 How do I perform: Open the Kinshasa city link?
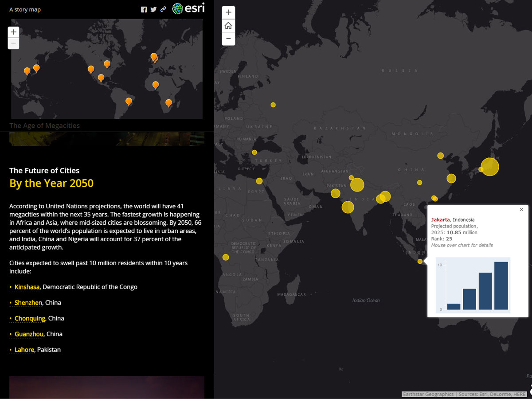click(27, 287)
